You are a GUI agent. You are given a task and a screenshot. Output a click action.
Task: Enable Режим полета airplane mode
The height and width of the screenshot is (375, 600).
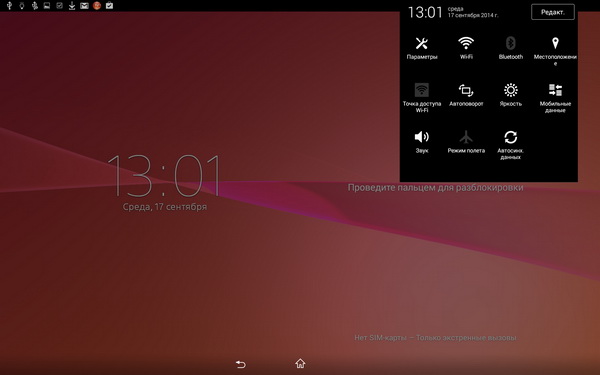click(466, 142)
